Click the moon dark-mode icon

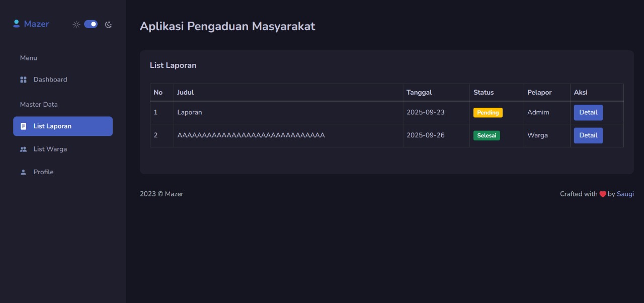point(108,24)
